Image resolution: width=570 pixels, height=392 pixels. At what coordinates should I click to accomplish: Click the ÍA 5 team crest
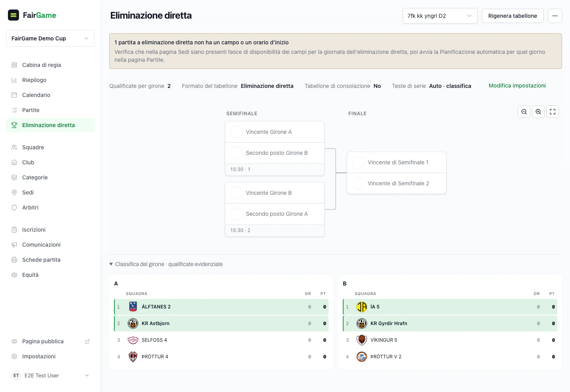pyautogui.click(x=362, y=307)
